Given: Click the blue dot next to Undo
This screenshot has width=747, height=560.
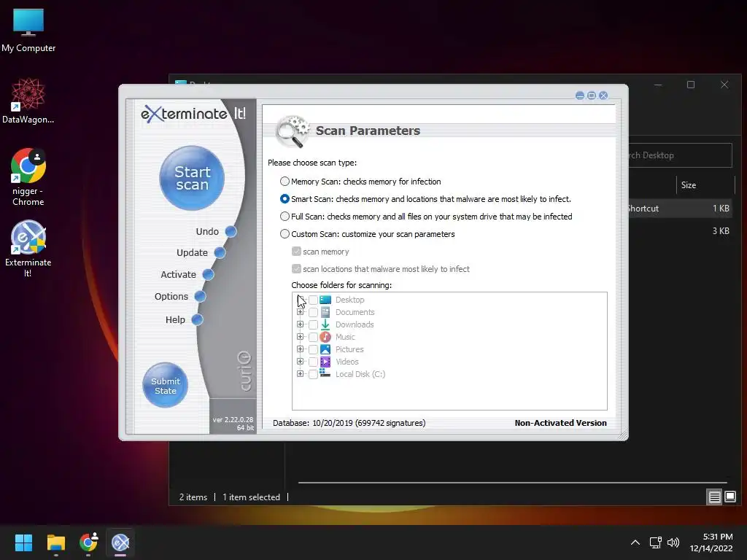Looking at the screenshot, I should [231, 231].
